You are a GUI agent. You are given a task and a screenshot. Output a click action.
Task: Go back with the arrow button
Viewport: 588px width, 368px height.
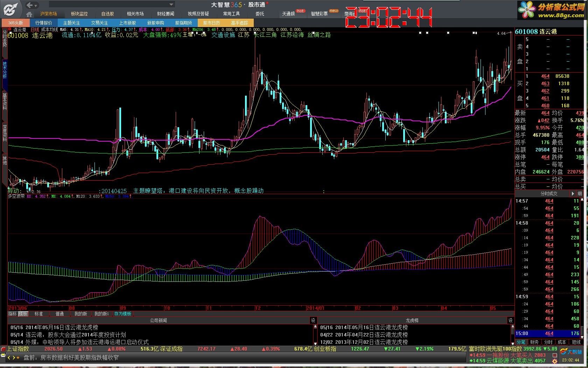tap(30, 5)
